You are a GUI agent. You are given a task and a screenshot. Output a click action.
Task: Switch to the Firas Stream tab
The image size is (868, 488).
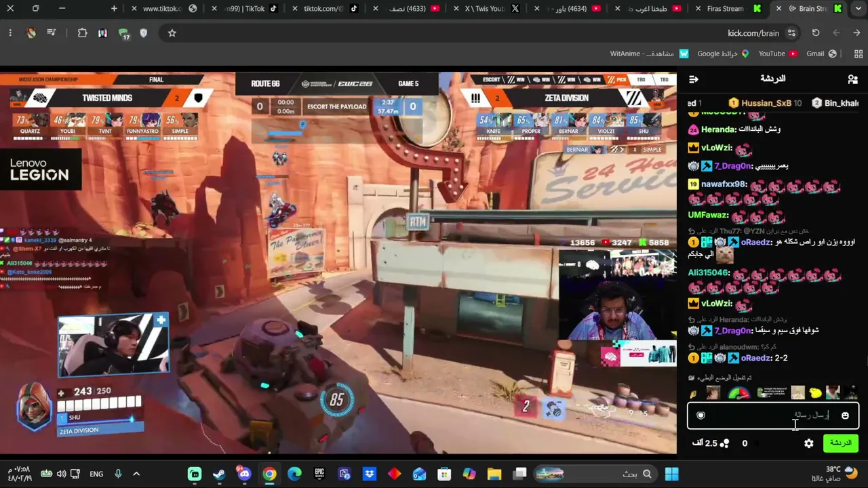pyautogui.click(x=726, y=9)
